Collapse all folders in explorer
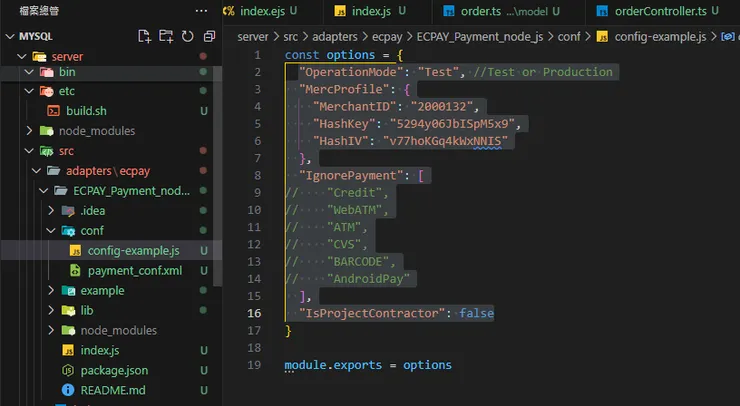The image size is (740, 406). (x=208, y=36)
